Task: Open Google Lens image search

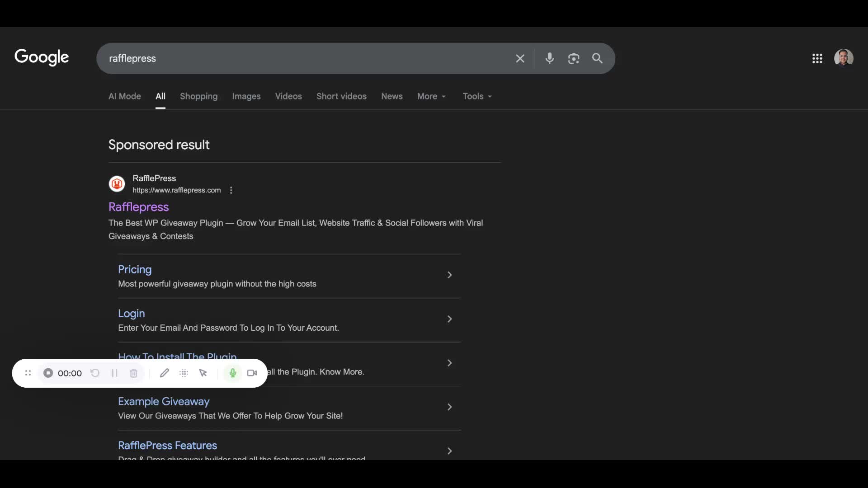Action: coord(573,58)
